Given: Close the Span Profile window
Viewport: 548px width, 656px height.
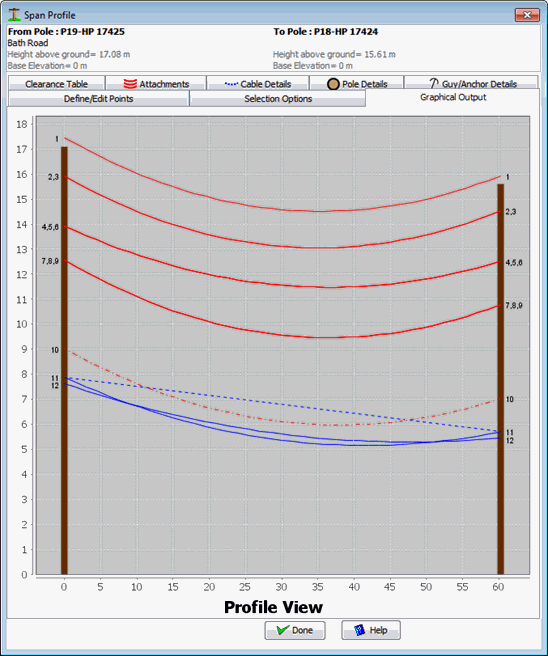Looking at the screenshot, I should point(527,15).
